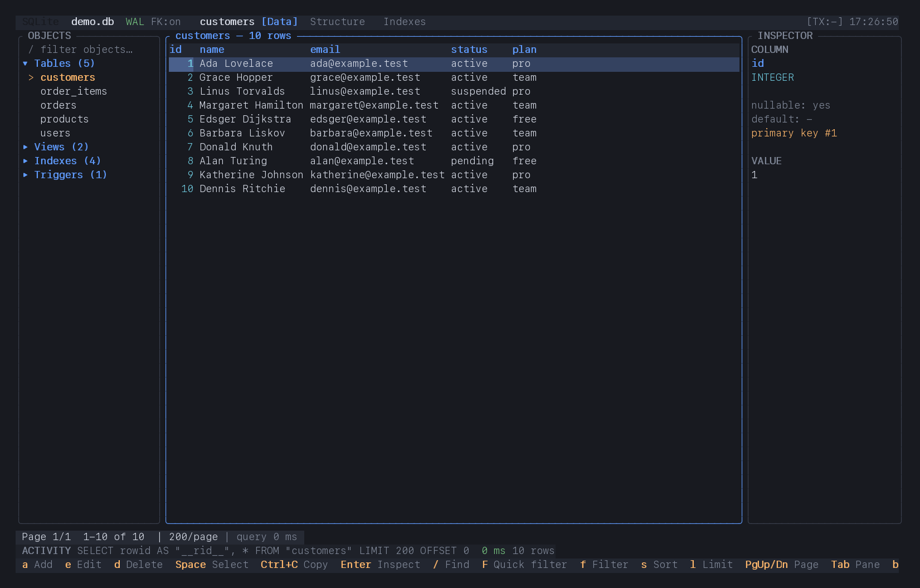
Task: Click the '/ Find' shortcut hint
Action: pos(451,565)
